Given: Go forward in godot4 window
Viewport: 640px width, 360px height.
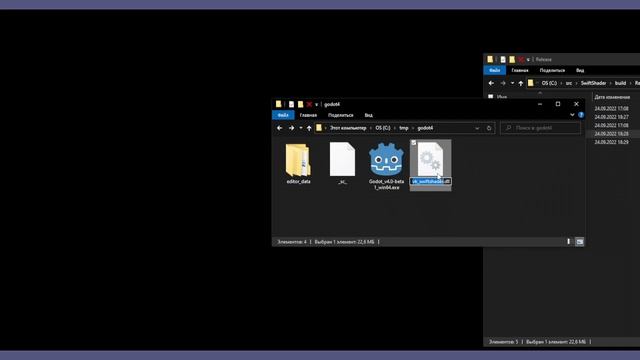Looking at the screenshot, I should tap(291, 128).
